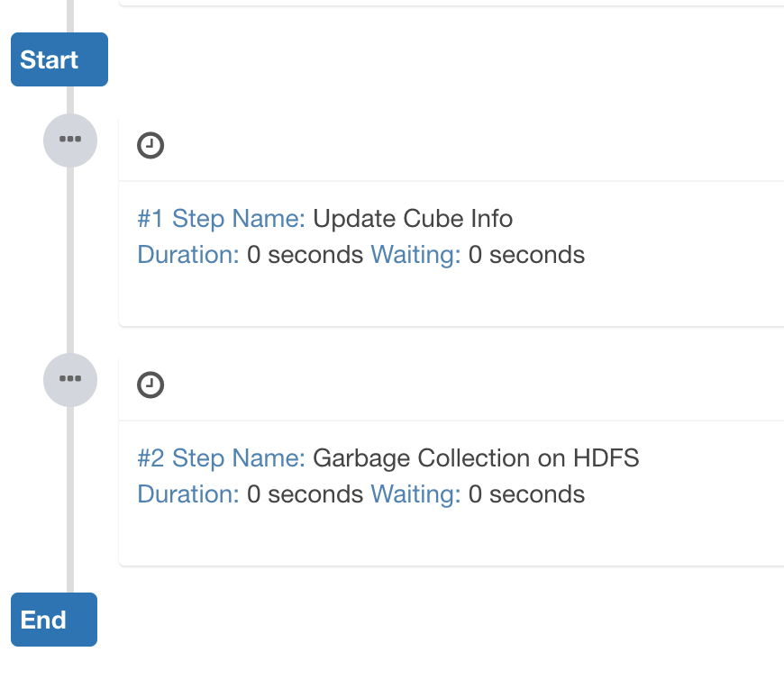Click the duration value "0 seconds" in step #2

coord(305,494)
